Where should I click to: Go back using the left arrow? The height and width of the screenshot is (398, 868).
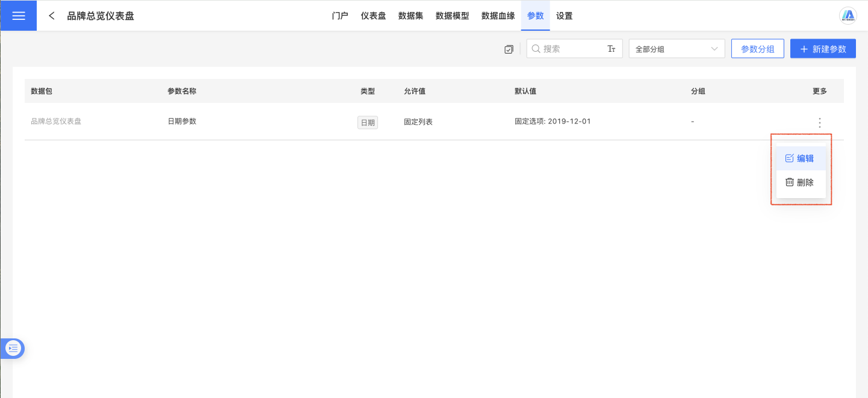(x=52, y=16)
